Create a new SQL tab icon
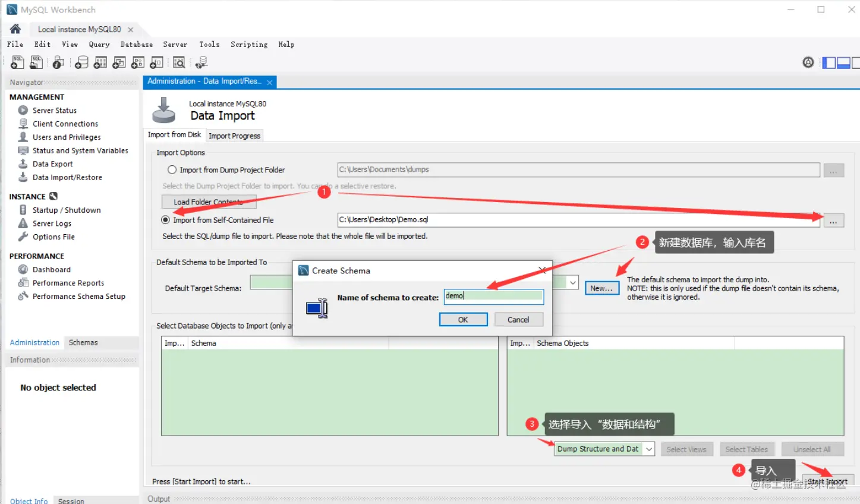 (x=17, y=62)
